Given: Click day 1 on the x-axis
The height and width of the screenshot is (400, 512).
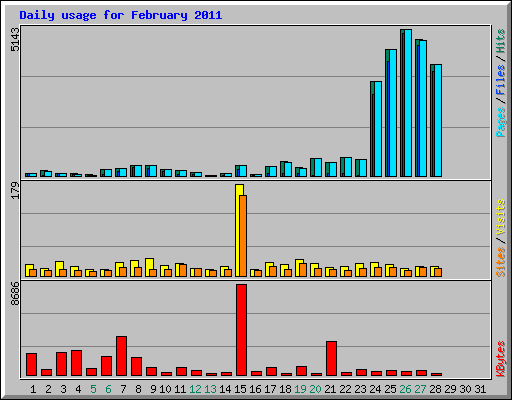Looking at the screenshot, I should [33, 389].
